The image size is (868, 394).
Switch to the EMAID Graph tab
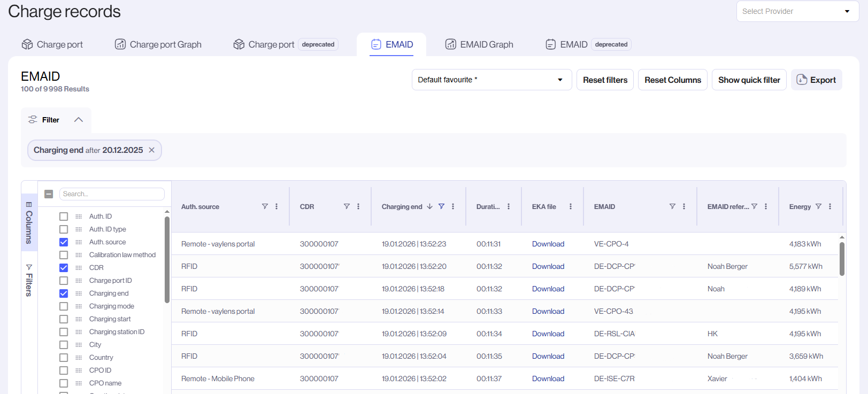[x=479, y=44]
